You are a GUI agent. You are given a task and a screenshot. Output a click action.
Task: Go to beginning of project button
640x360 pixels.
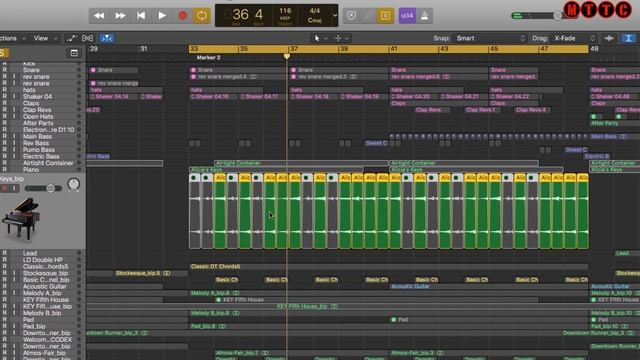click(141, 16)
